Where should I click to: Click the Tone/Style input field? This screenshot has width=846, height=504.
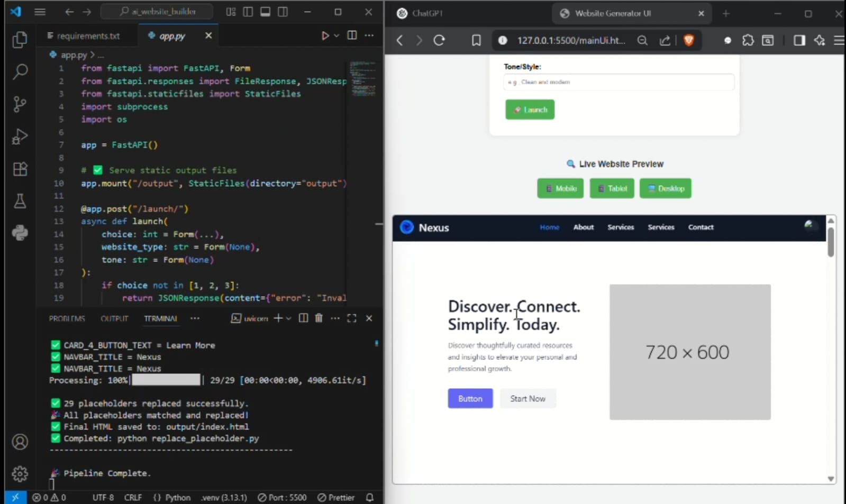tap(618, 82)
